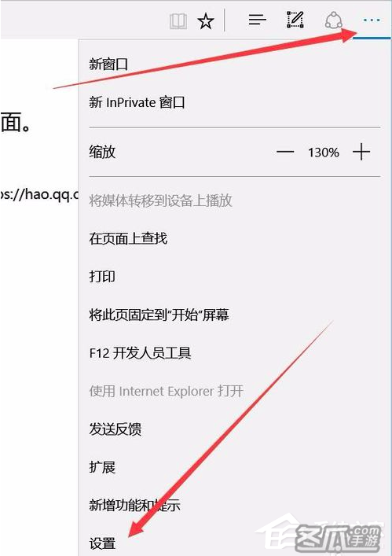Make a web note with pen icon
The width and height of the screenshot is (392, 556).
click(x=295, y=20)
